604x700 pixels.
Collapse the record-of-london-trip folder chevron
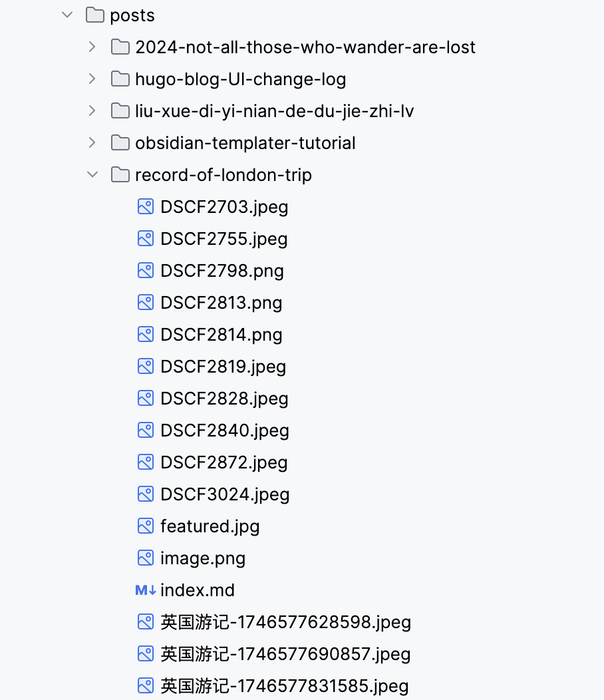click(x=92, y=174)
